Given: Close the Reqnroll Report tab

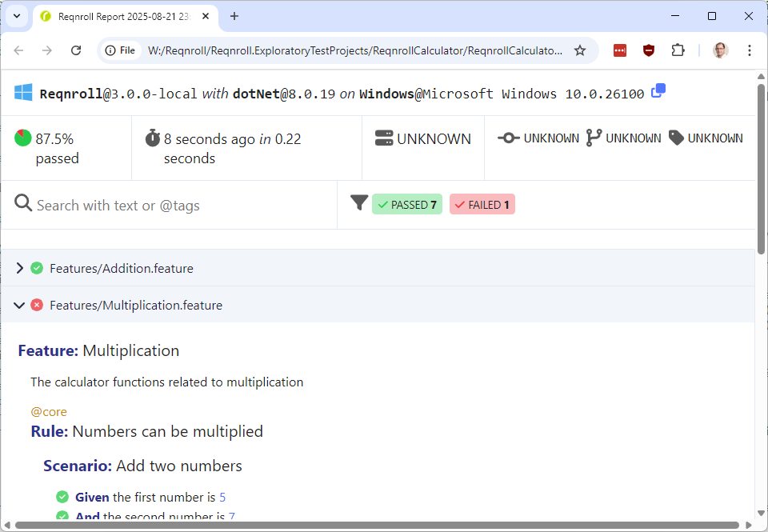Looking at the screenshot, I should pyautogui.click(x=206, y=16).
